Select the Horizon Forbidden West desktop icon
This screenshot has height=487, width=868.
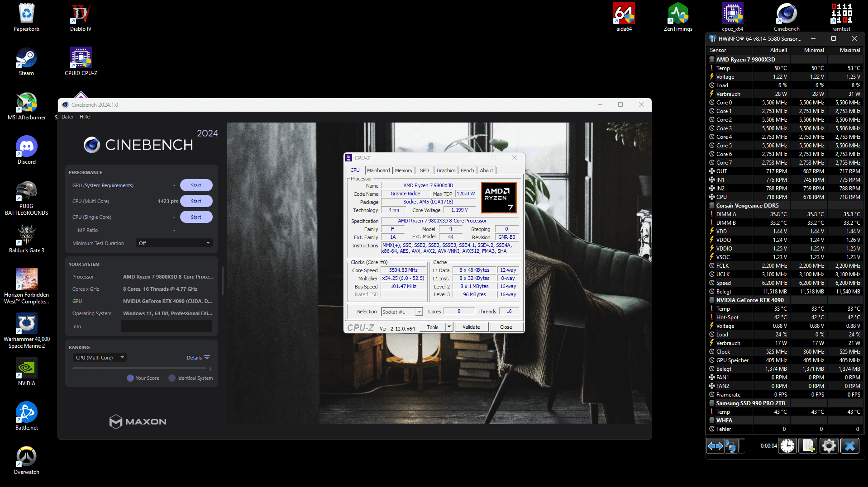27,286
